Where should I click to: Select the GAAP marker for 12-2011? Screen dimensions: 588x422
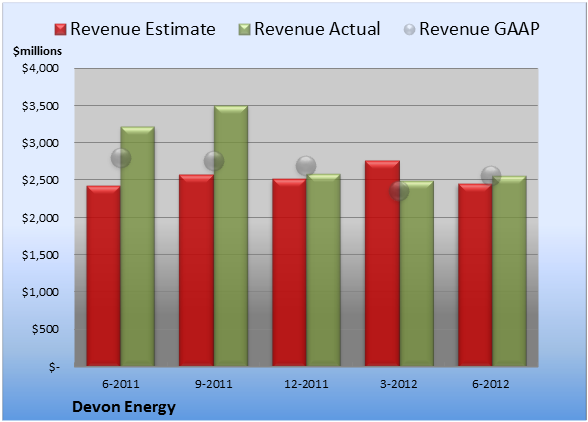pos(306,166)
